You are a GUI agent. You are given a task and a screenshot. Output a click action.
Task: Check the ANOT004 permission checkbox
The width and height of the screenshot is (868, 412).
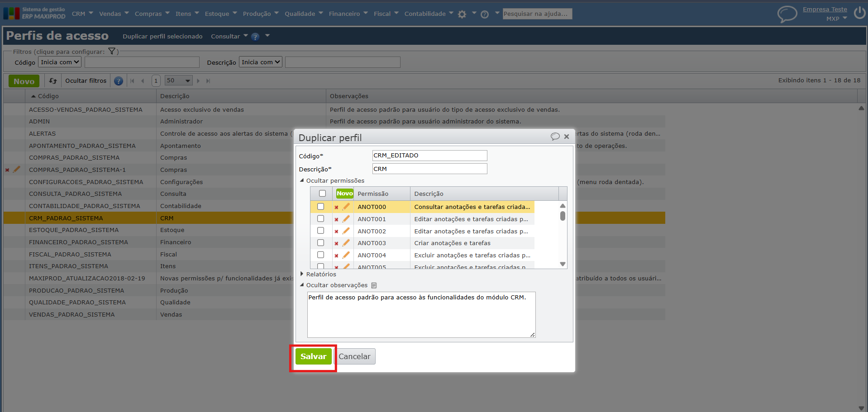coord(320,255)
